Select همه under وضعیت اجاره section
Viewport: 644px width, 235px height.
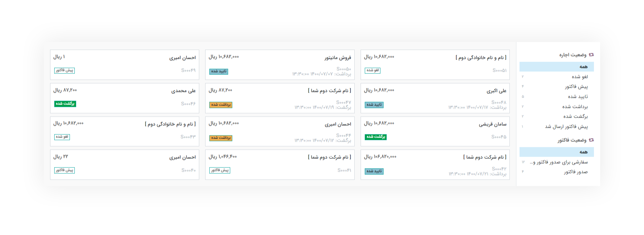[556, 67]
